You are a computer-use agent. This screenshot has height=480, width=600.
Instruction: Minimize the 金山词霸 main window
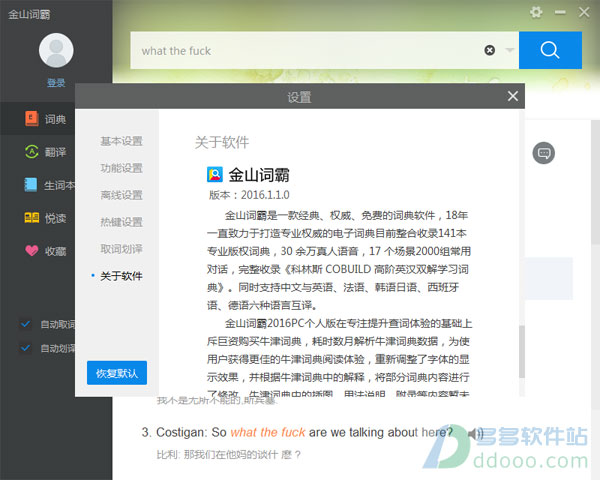(560, 12)
